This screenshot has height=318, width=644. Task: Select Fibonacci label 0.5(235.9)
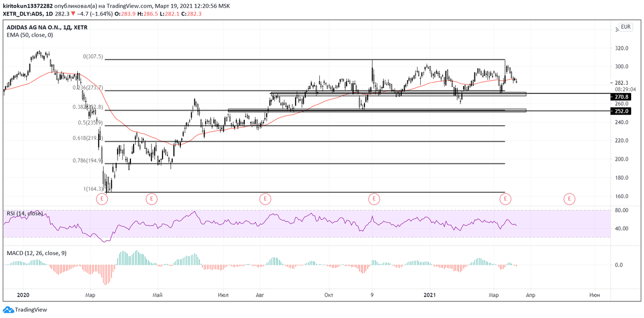pyautogui.click(x=90, y=122)
